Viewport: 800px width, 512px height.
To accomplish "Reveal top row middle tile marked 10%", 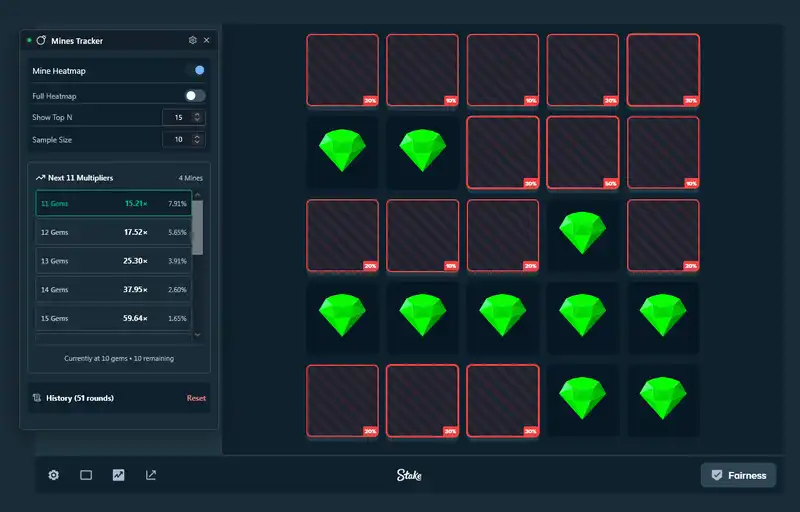I will click(503, 70).
